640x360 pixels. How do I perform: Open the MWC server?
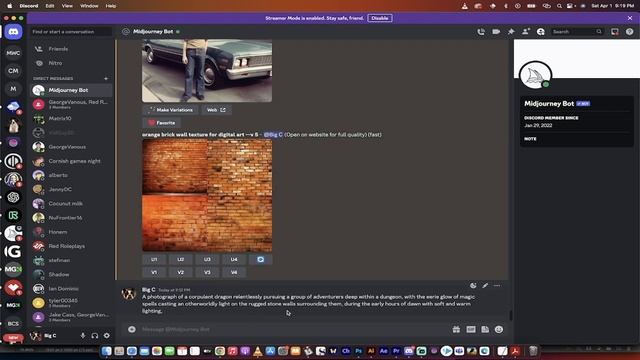click(x=13, y=53)
